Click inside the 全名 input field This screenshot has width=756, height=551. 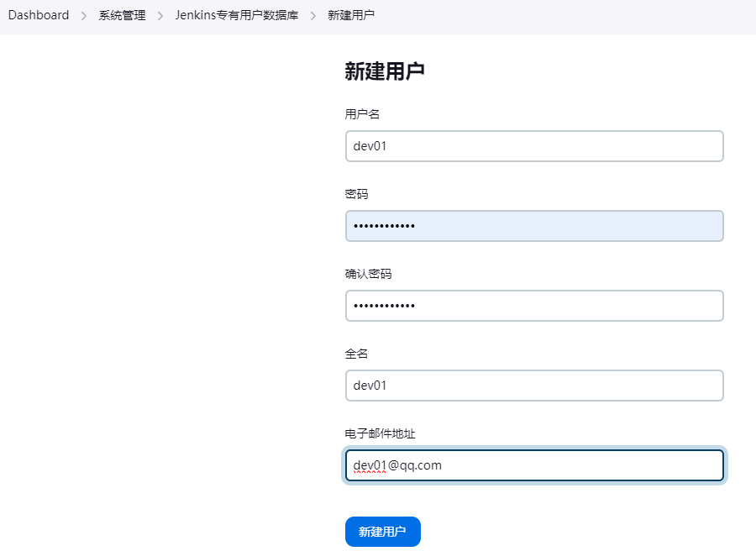pos(534,385)
